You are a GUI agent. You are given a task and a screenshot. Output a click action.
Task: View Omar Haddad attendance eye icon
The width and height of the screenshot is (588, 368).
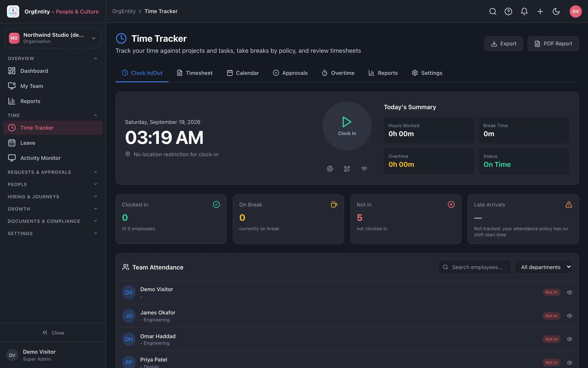click(x=570, y=339)
